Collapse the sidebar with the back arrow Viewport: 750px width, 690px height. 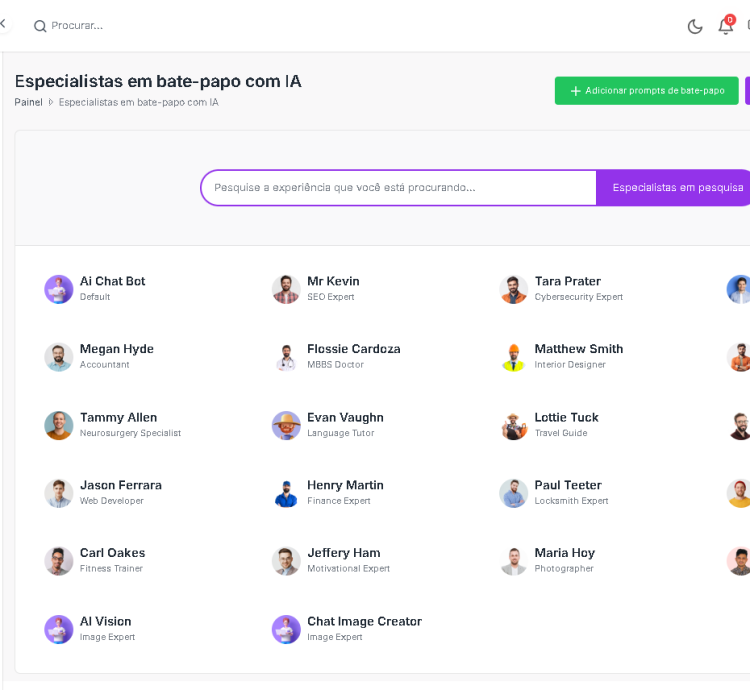(3, 24)
